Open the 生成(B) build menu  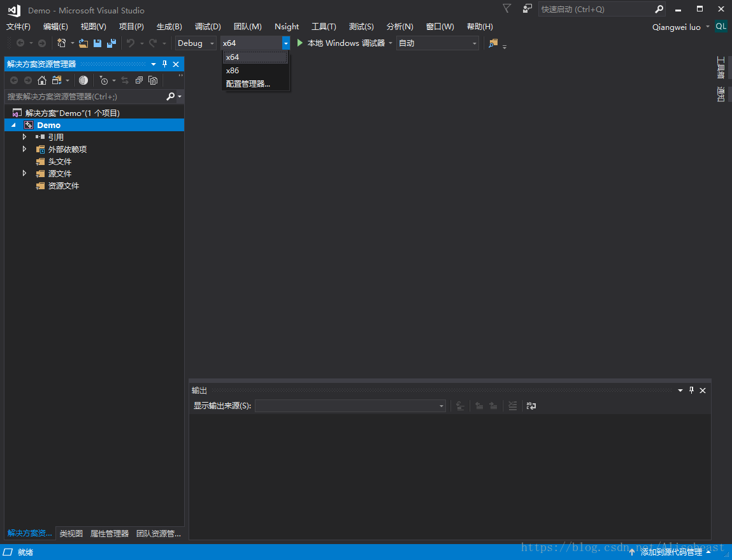(x=169, y=27)
